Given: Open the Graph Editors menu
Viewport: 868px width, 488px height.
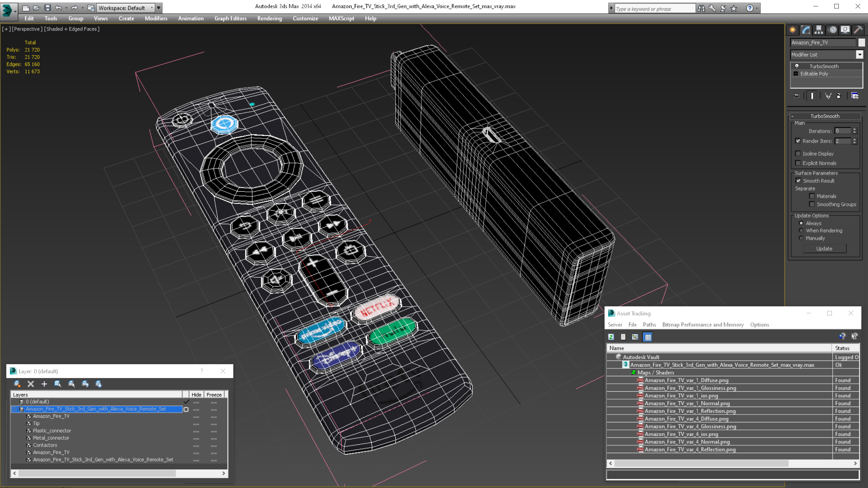Looking at the screenshot, I should coord(231,18).
